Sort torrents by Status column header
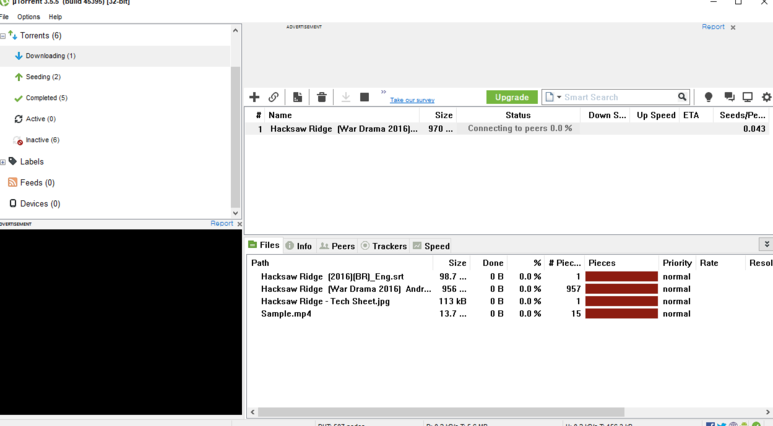 (x=518, y=115)
